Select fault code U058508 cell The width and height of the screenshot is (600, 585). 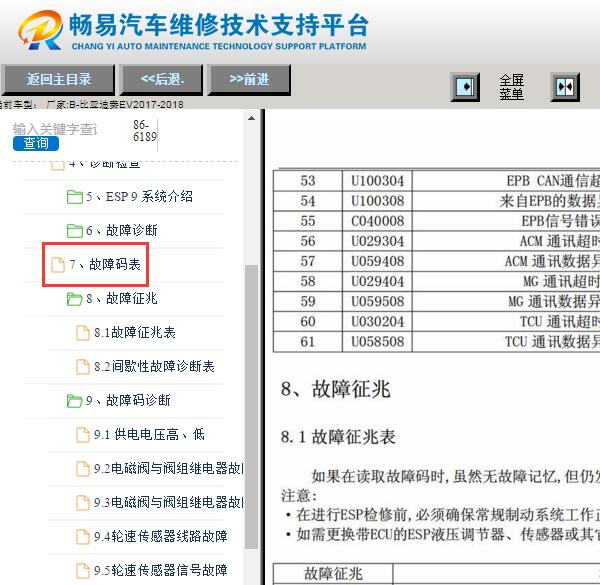pos(377,342)
